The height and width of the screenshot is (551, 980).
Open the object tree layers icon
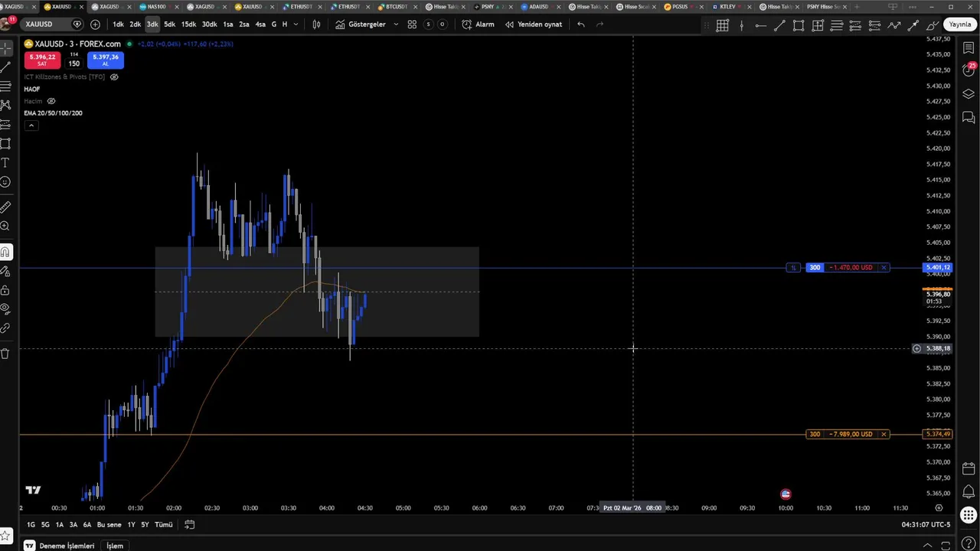pyautogui.click(x=969, y=94)
